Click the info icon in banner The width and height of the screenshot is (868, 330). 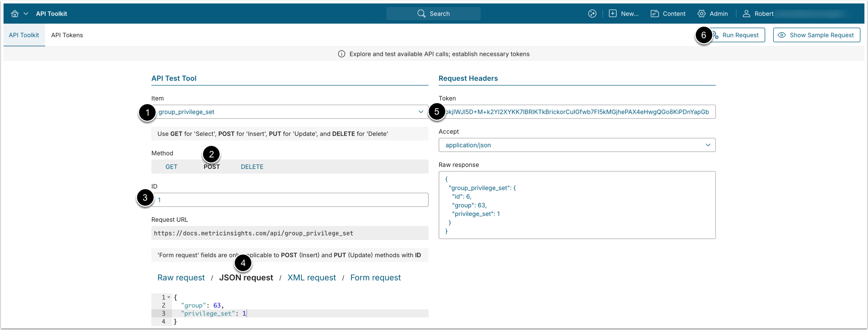coord(342,54)
